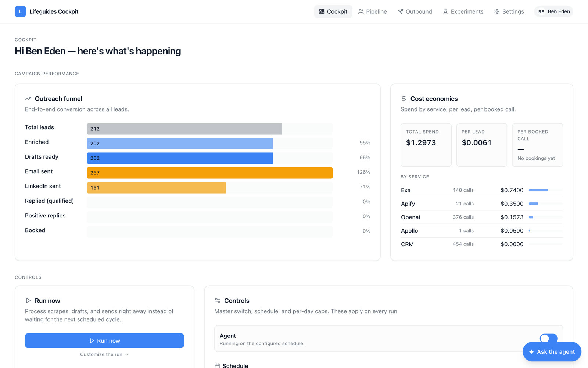Click the Experiments flask icon

(445, 11)
